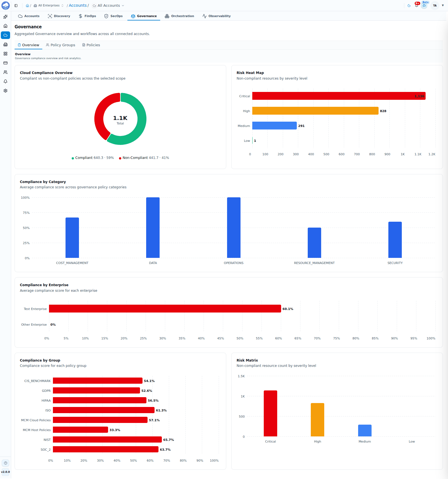
Task: Click the MCM Cloud Policies group bar
Action: pyautogui.click(x=100, y=420)
